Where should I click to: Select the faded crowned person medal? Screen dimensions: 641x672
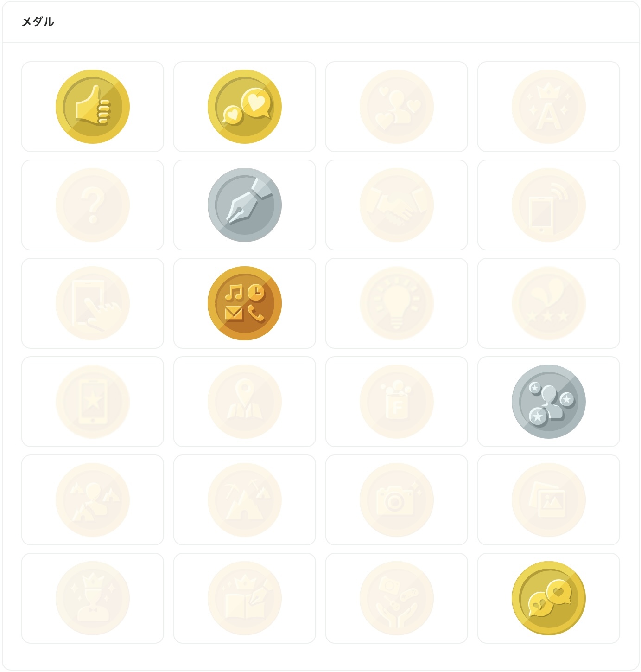coord(93,598)
